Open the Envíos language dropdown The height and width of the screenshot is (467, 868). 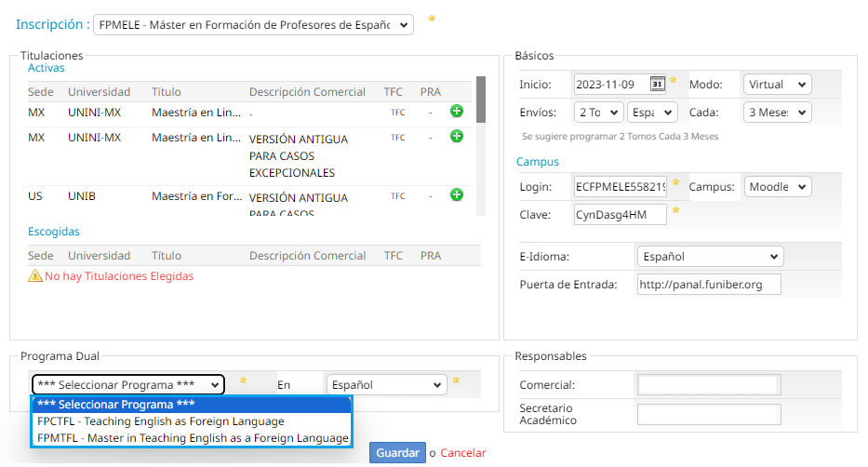[x=653, y=113]
